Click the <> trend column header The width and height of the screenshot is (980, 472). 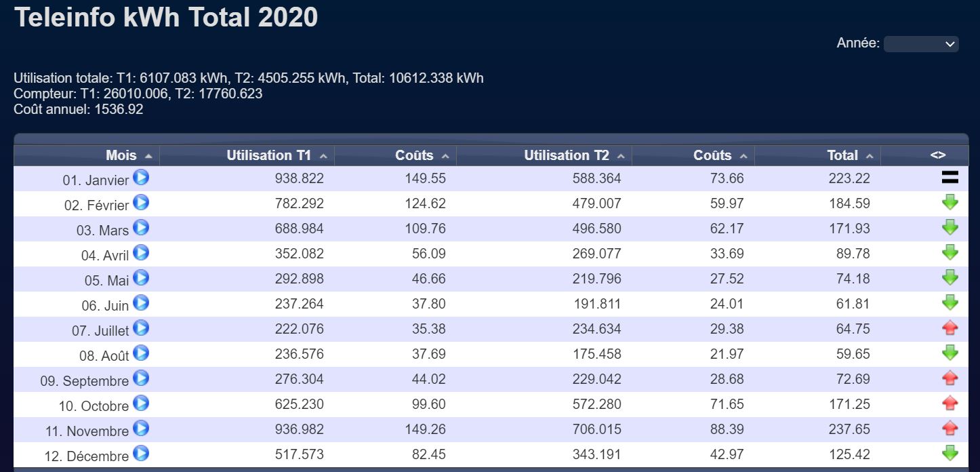[937, 156]
